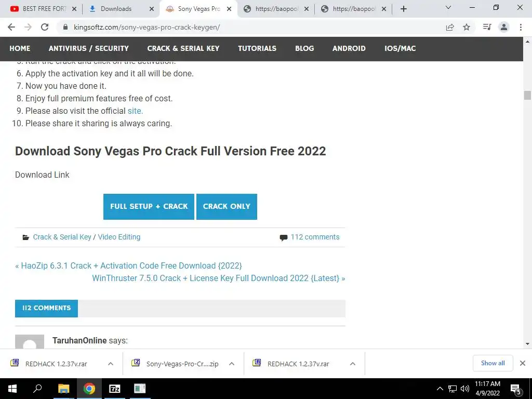Open last REDHACK 1.2.37v.rar download
This screenshot has width=532, height=399.
[298, 364]
